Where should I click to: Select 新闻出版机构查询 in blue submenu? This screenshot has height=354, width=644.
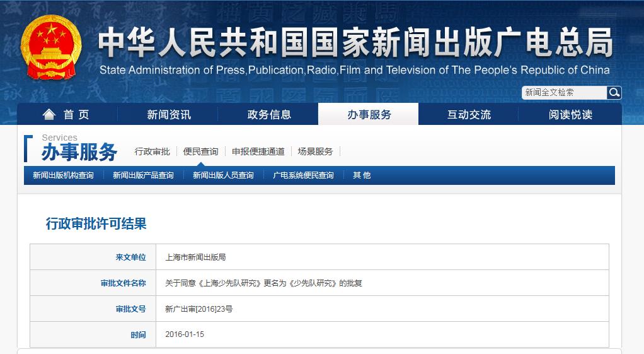coord(63,175)
